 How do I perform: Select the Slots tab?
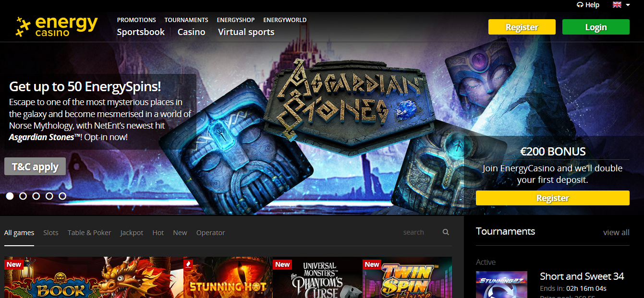pyautogui.click(x=51, y=233)
